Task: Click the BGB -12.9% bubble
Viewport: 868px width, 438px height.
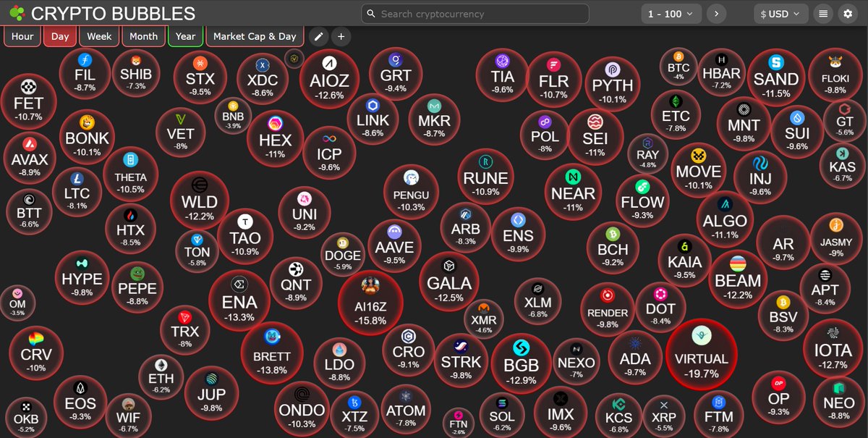Action: click(x=521, y=363)
